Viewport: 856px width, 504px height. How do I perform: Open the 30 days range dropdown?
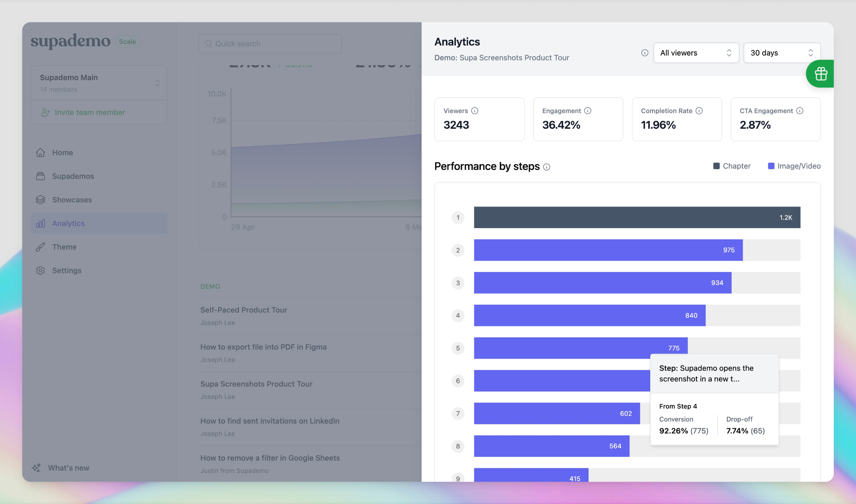coord(782,53)
